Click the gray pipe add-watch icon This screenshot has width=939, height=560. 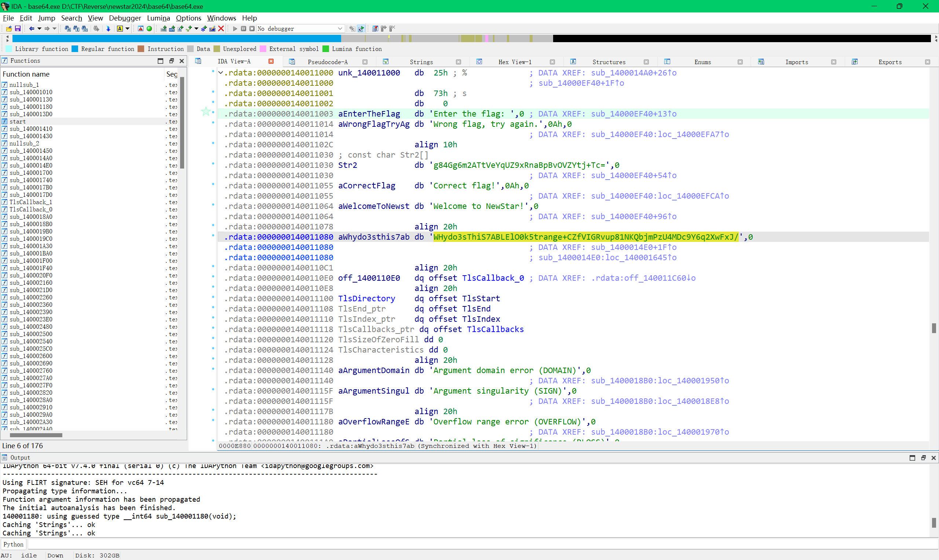(x=384, y=29)
